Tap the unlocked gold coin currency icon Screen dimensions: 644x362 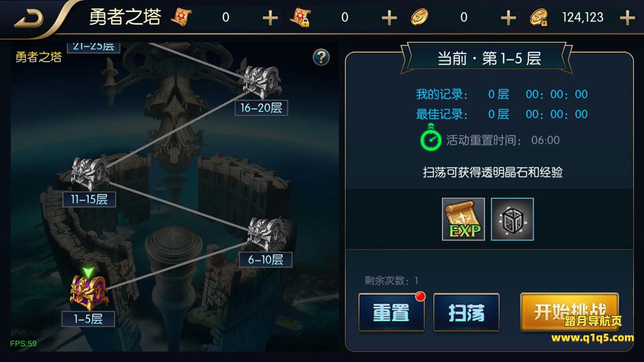pos(419,18)
